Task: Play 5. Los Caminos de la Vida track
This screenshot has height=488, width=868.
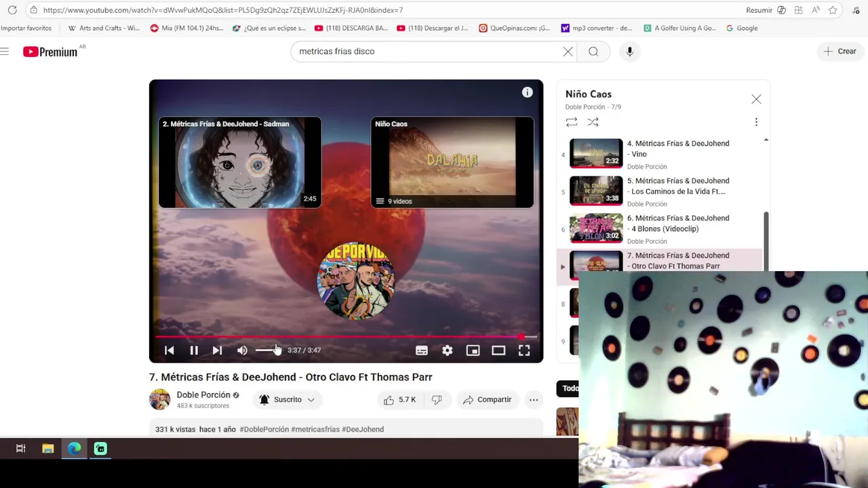Action: pos(660,191)
